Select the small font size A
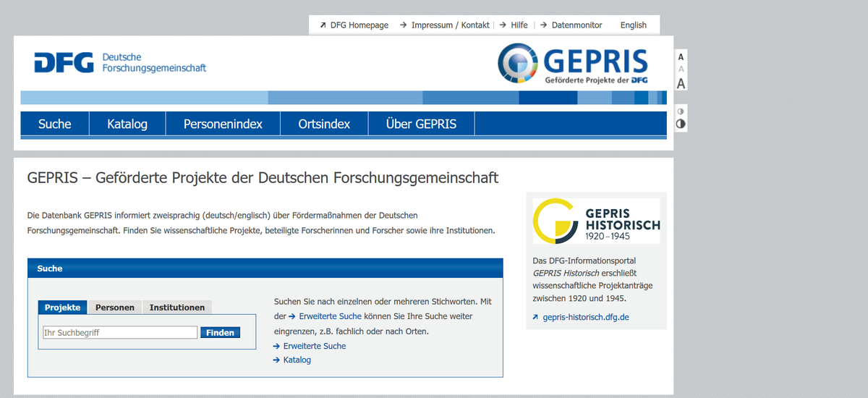 coord(681,56)
